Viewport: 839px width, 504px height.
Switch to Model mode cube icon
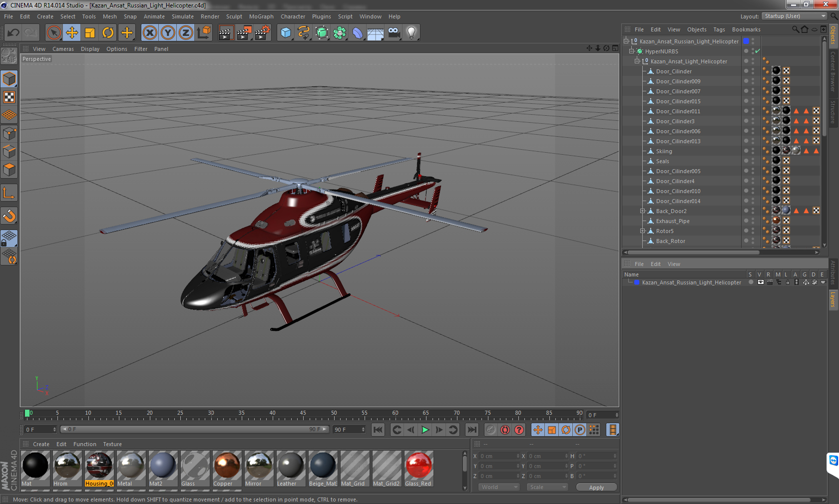9,79
